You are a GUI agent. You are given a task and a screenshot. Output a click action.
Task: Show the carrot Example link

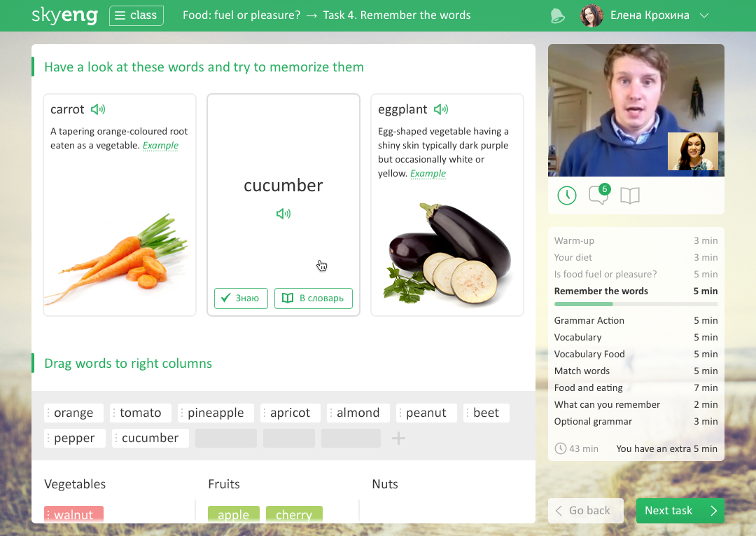click(160, 145)
